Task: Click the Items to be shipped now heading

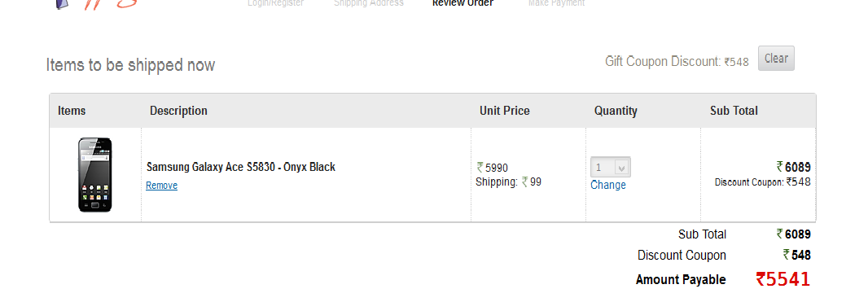Action: 130,65
